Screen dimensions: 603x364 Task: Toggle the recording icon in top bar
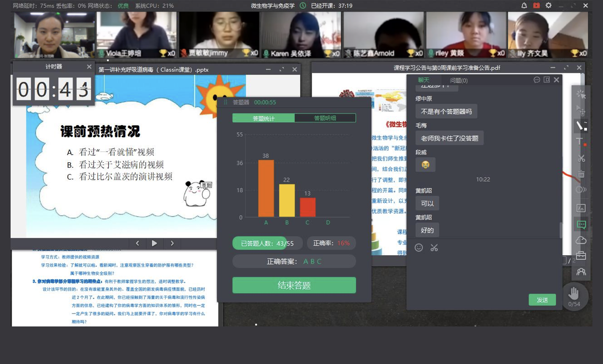point(537,6)
